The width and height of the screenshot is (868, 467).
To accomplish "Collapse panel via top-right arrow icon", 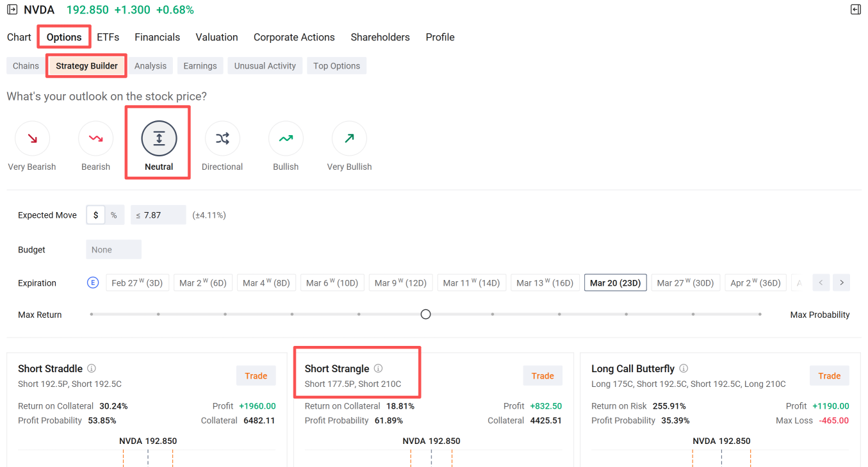I will (x=856, y=10).
